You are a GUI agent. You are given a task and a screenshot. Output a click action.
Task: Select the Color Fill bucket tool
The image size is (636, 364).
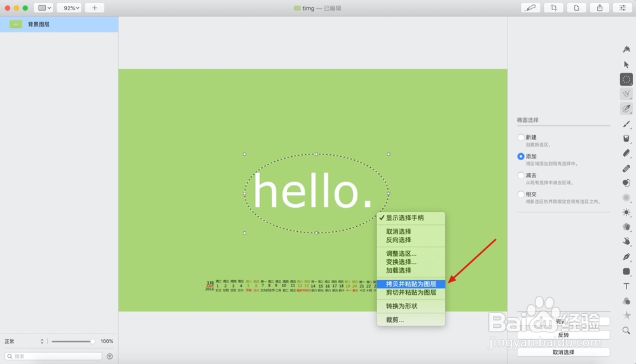(x=626, y=138)
